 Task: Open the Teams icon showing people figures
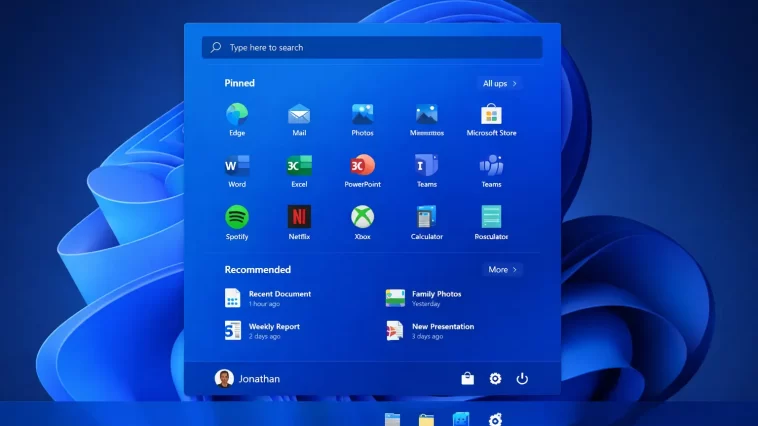click(491, 172)
